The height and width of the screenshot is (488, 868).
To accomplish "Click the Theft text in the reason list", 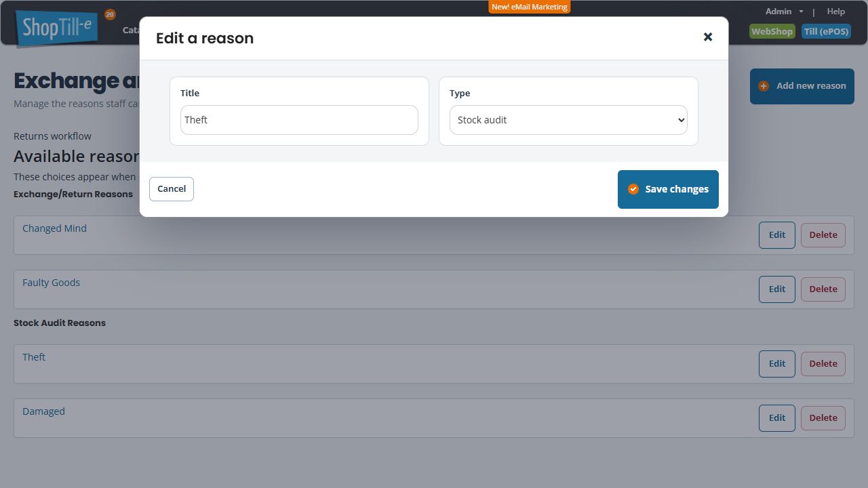I will (x=34, y=357).
